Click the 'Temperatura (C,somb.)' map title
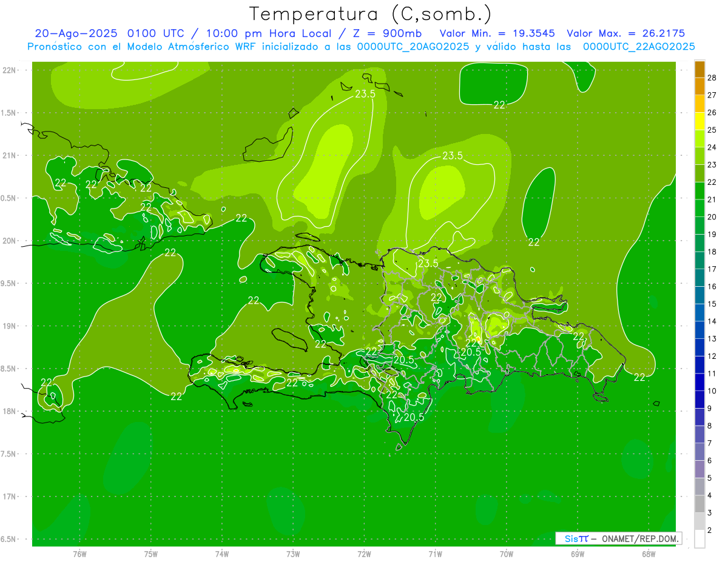The height and width of the screenshot is (562, 728). (x=371, y=13)
